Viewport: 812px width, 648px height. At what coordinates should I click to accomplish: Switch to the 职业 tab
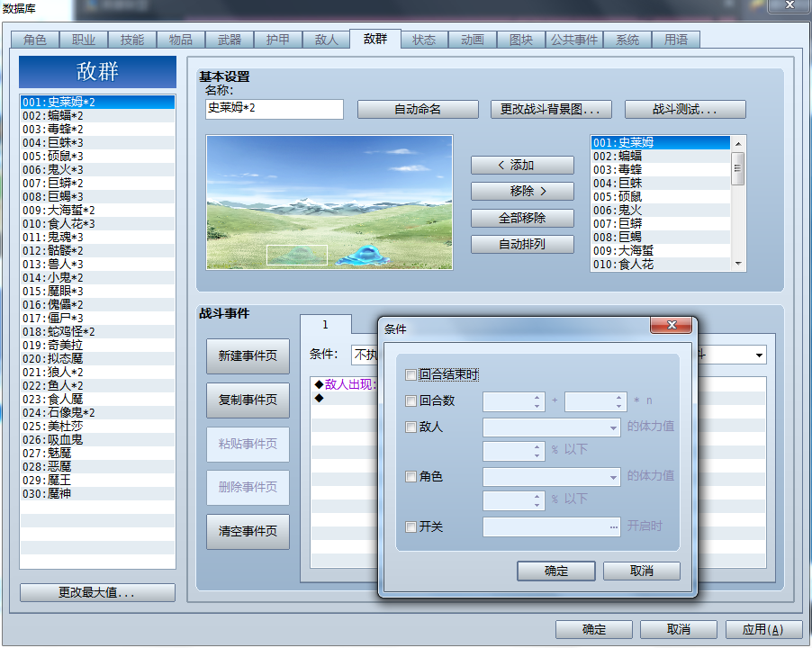tap(84, 40)
